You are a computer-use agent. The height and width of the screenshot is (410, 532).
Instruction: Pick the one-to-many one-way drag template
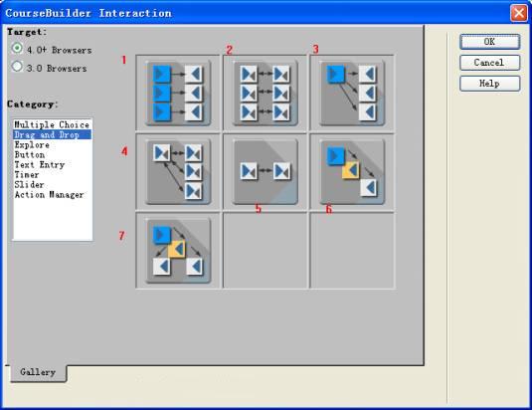click(352, 93)
